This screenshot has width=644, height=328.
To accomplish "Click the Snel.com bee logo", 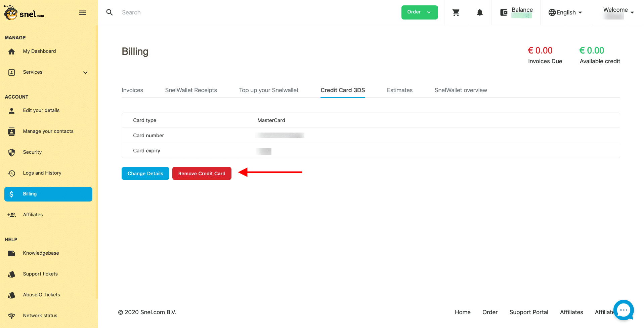I will 24,13.
